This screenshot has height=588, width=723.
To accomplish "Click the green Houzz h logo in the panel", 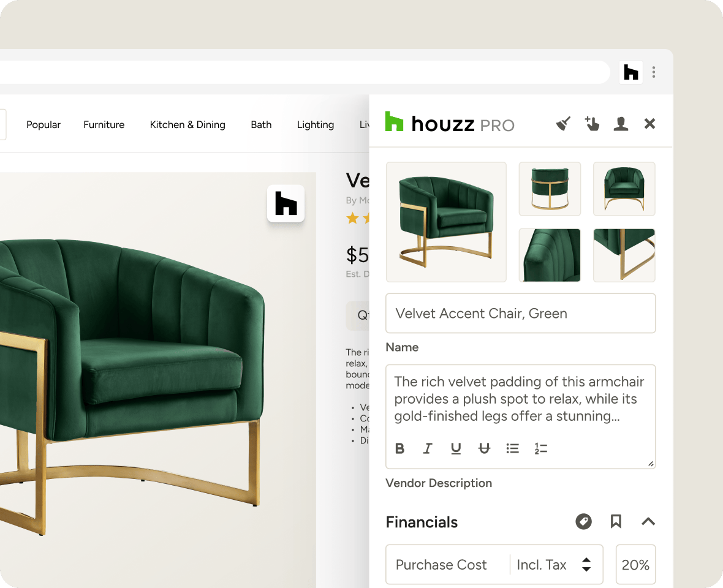I will click(394, 122).
